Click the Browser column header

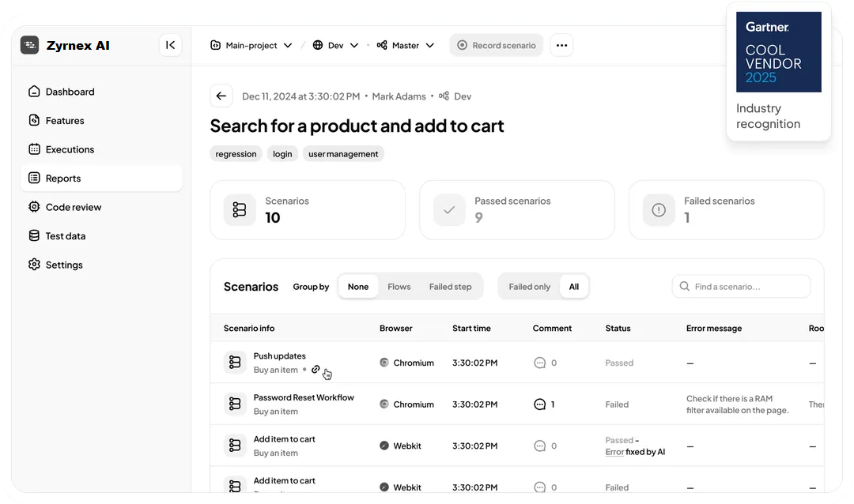point(396,328)
